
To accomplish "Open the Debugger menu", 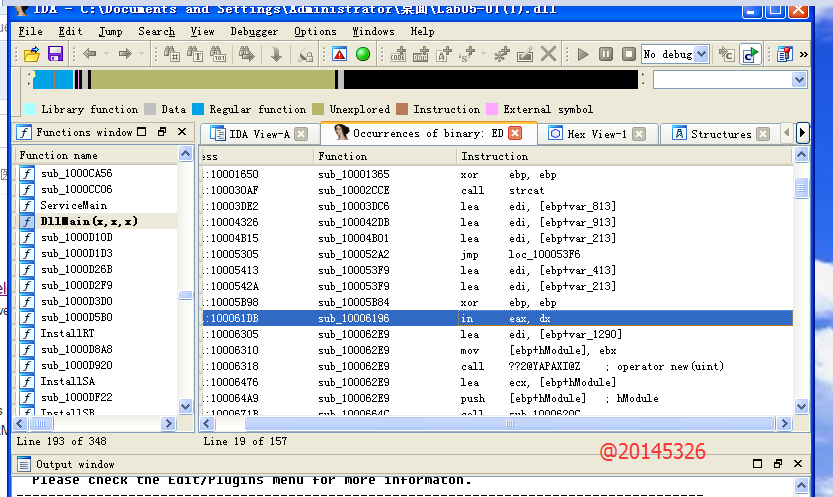I will 254,31.
